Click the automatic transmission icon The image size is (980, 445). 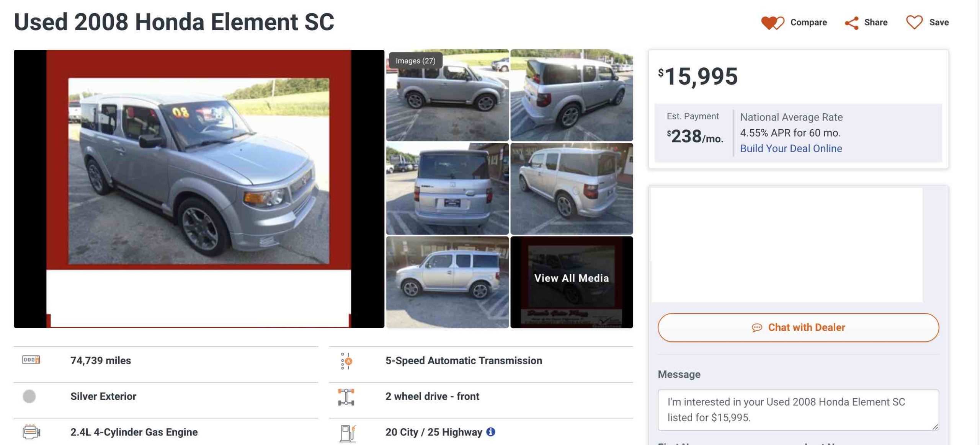point(346,361)
